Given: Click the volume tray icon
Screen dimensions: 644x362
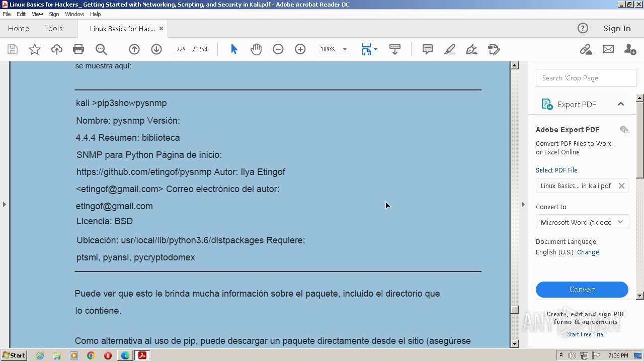Looking at the screenshot, I should point(572,355).
